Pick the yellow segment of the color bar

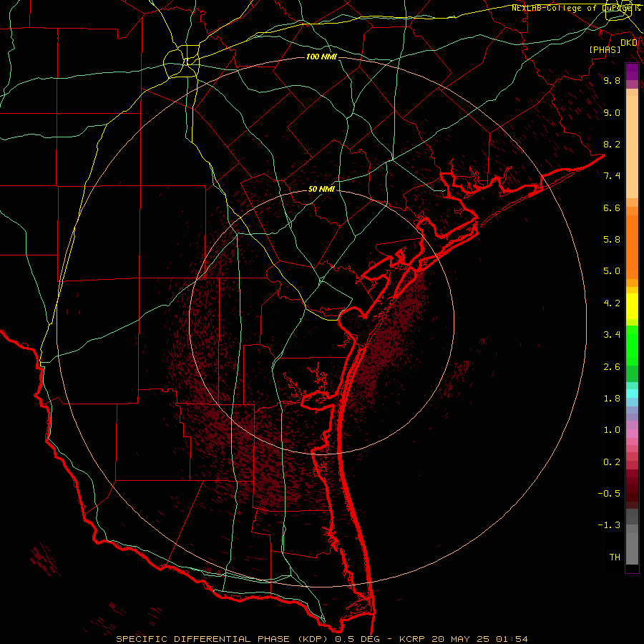[x=632, y=306]
